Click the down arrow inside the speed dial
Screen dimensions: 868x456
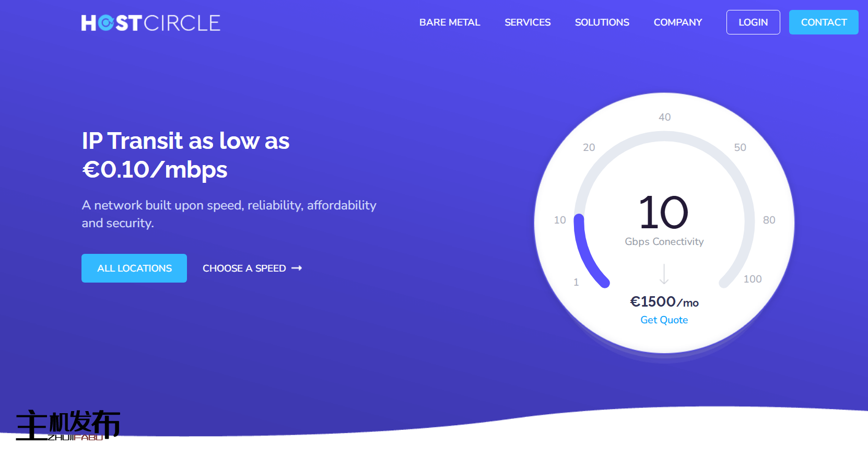(x=664, y=274)
